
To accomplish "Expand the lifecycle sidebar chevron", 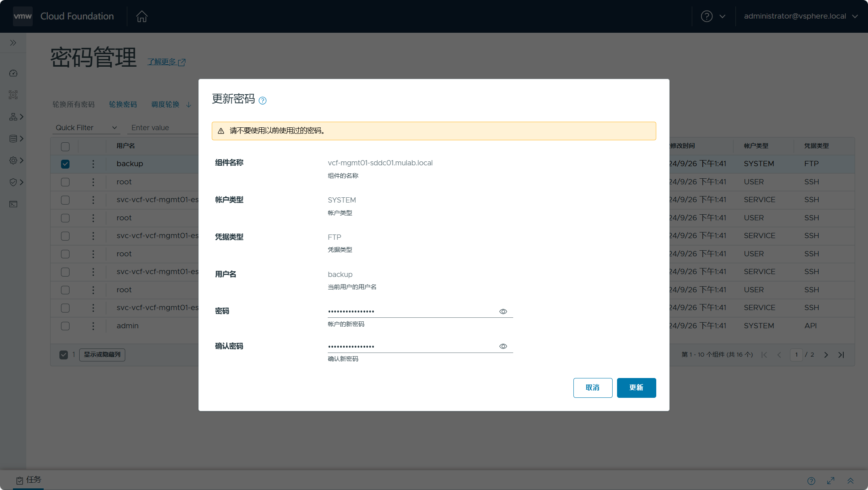I will 21,139.
